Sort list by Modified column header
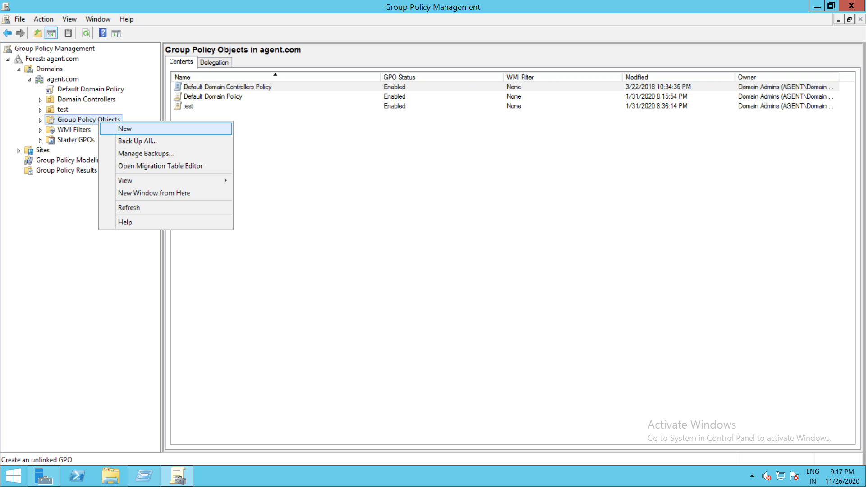868x489 pixels. 638,78
